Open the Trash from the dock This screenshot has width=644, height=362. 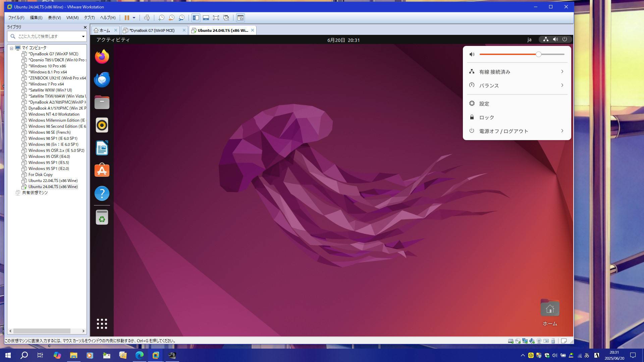(x=102, y=217)
